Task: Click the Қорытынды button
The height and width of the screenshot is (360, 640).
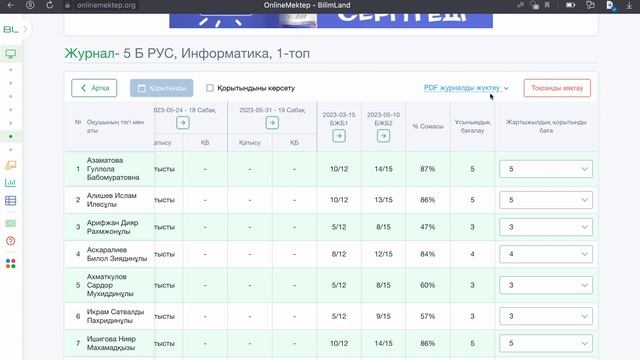Action: [162, 88]
